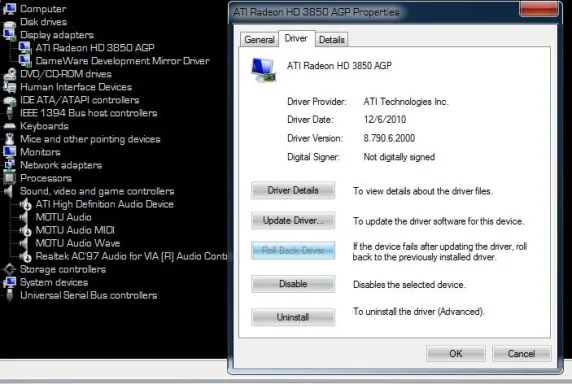This screenshot has width=572, height=384.
Task: Click the Network adapters icon
Action: coord(10,165)
